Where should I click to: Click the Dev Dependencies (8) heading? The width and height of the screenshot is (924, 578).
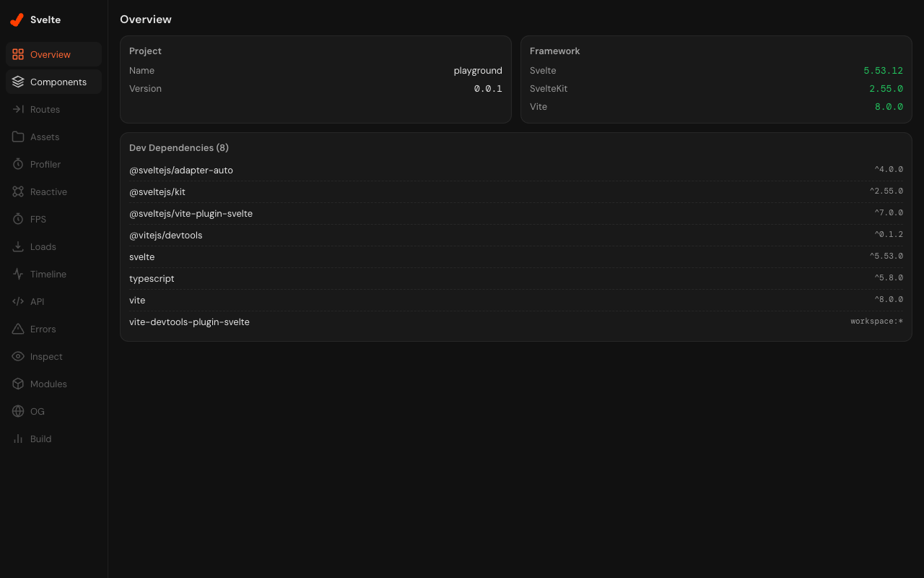pos(179,148)
